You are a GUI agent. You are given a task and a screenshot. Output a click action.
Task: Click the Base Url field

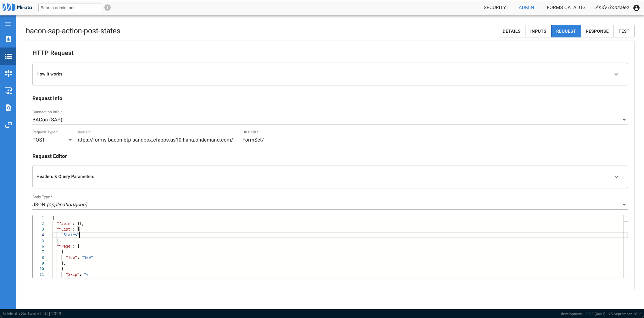[x=158, y=140]
